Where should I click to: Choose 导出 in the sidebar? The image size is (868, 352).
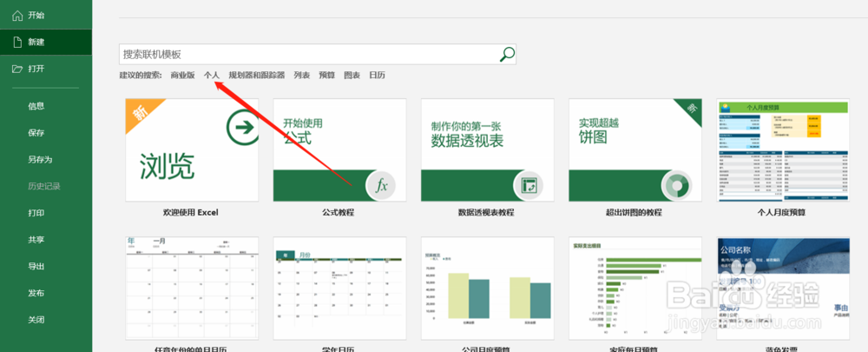point(36,266)
